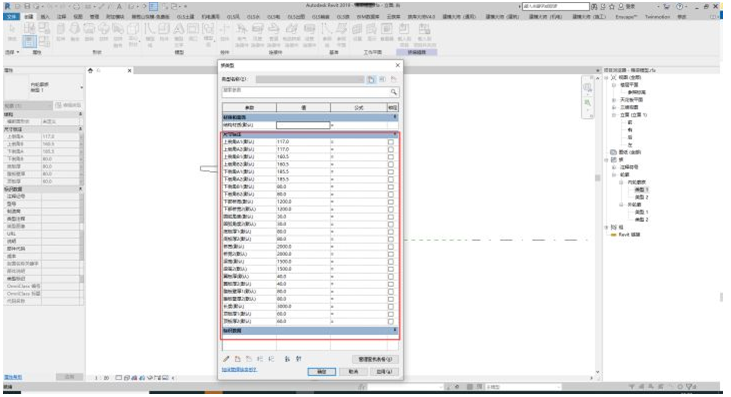This screenshot has width=731, height=397.
Task: Click the delete parameter icon at dialog bottom
Action: [x=248, y=359]
